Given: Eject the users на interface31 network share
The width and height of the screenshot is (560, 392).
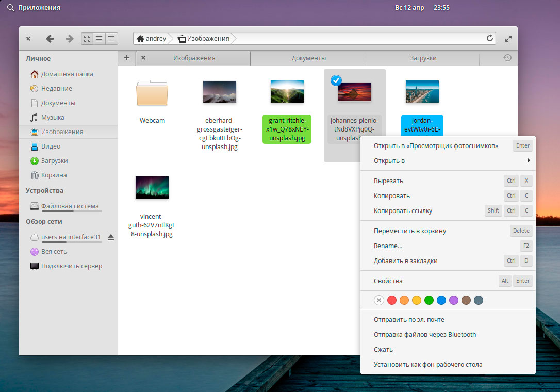Looking at the screenshot, I should point(111,237).
